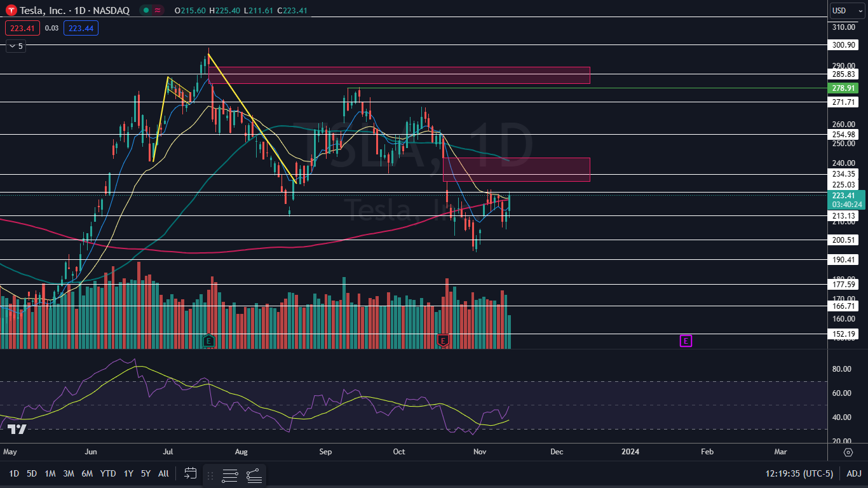Click the upcoming January earnings E marker
Image resolution: width=868 pixels, height=488 pixels.
(x=686, y=341)
